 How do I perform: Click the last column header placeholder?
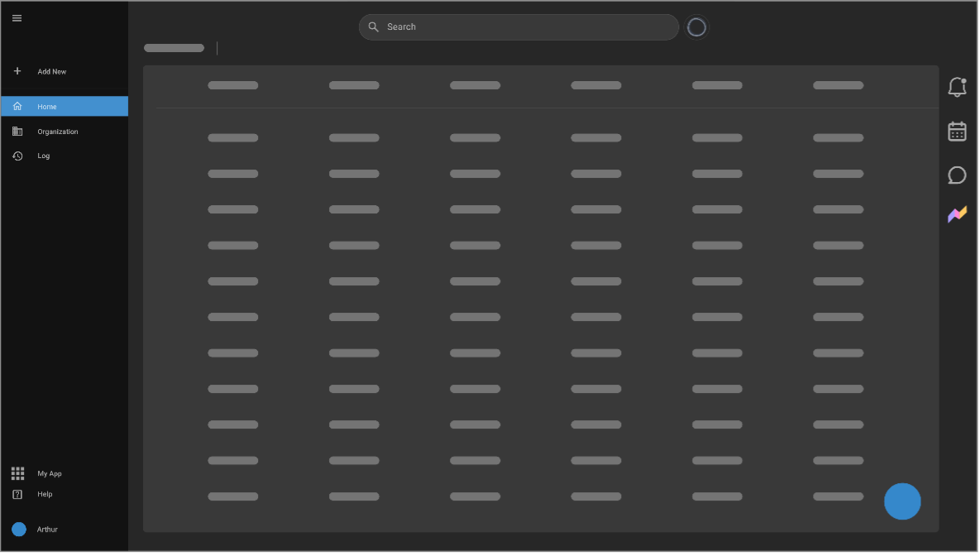click(838, 85)
